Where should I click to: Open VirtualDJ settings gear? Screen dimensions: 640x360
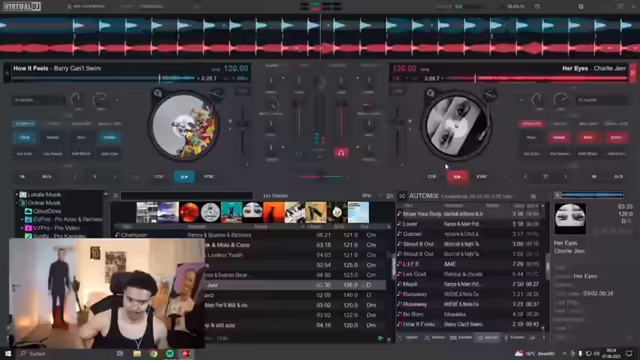[x=581, y=7]
